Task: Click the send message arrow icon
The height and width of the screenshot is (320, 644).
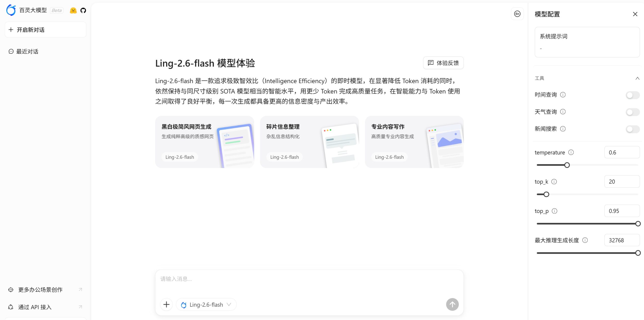Action: click(x=452, y=304)
